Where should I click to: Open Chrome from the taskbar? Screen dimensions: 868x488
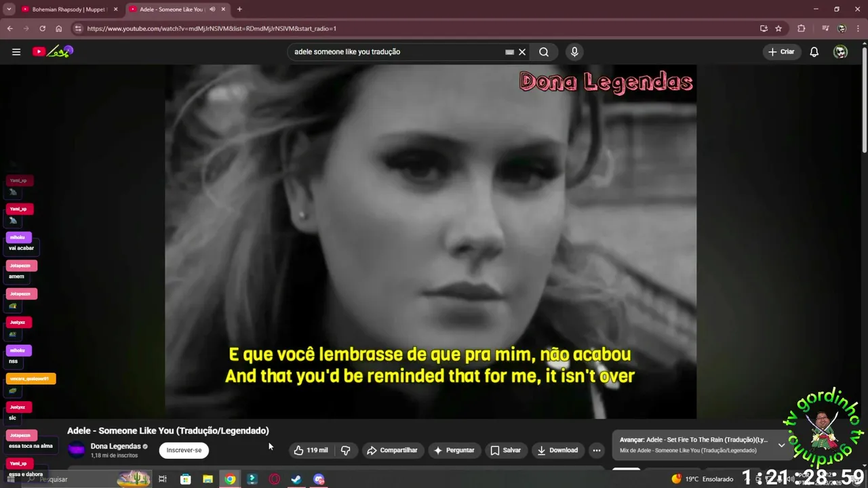pos(230,479)
